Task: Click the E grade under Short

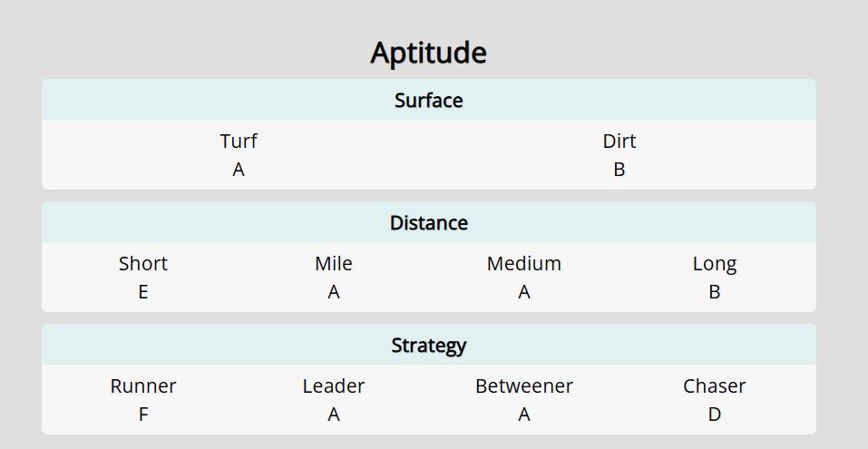Action: coord(143,292)
